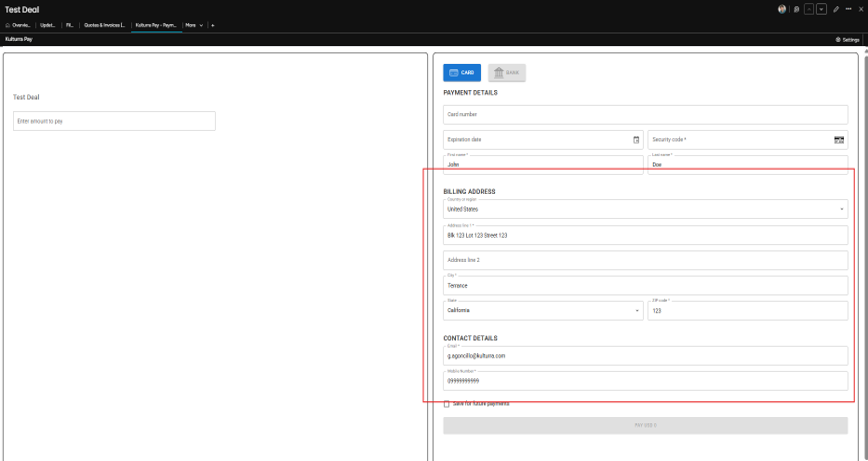
Task: Click the PAY USD 0 button
Action: pyautogui.click(x=645, y=426)
